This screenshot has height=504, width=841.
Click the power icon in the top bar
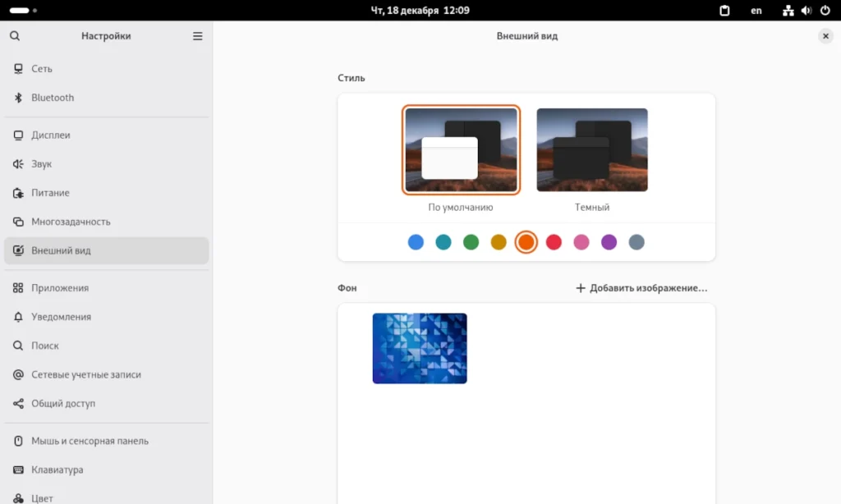pos(825,10)
